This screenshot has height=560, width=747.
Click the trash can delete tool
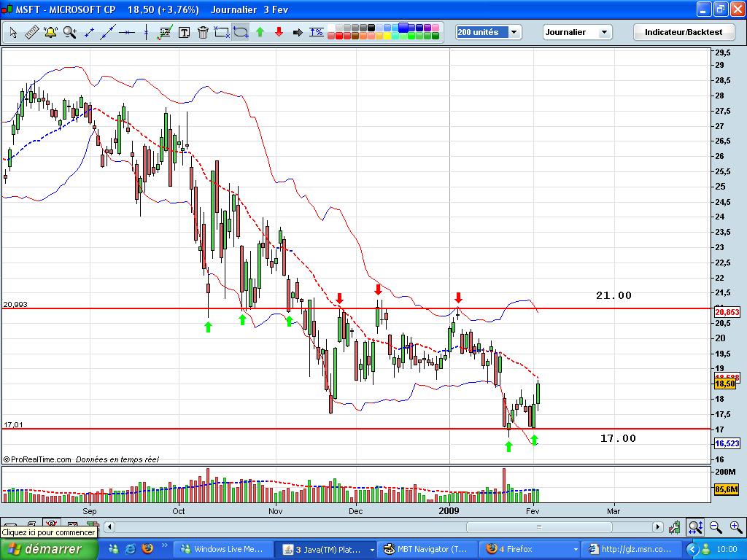pyautogui.click(x=203, y=32)
